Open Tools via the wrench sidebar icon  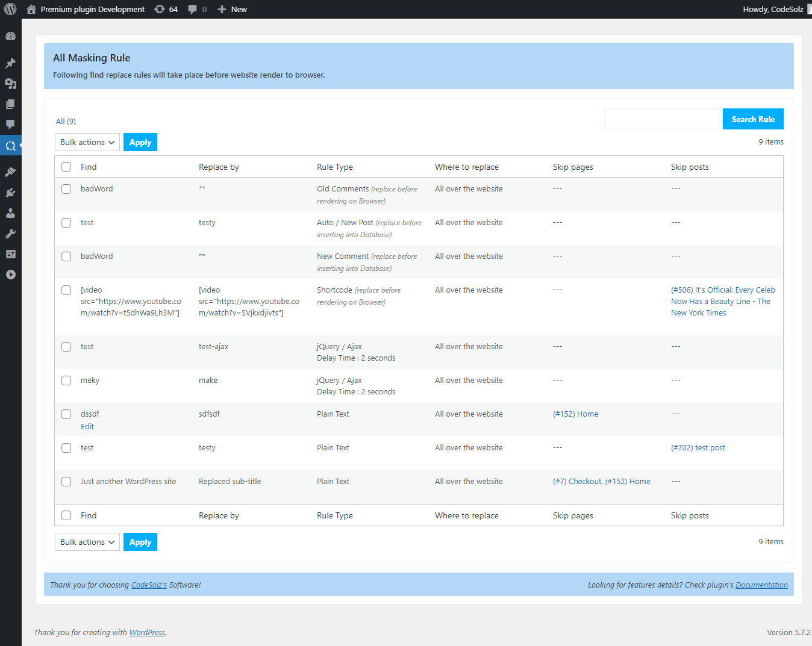[x=10, y=234]
